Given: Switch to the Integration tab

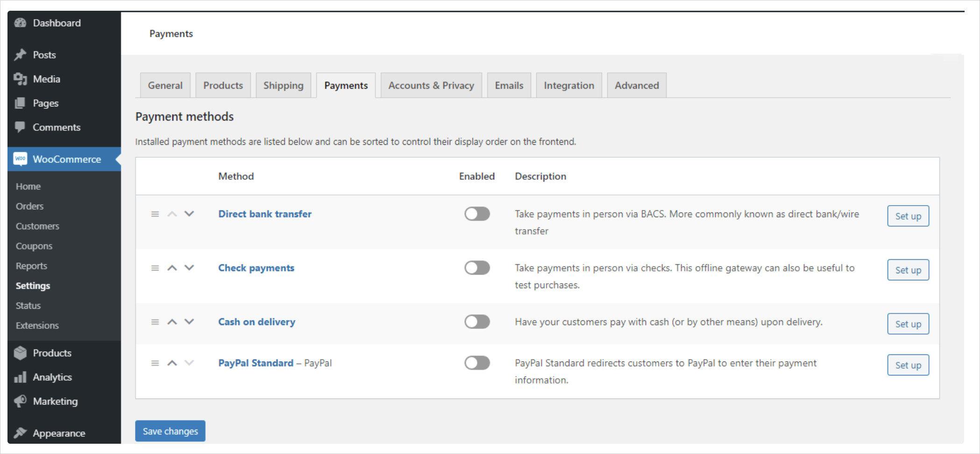Looking at the screenshot, I should click(x=569, y=85).
